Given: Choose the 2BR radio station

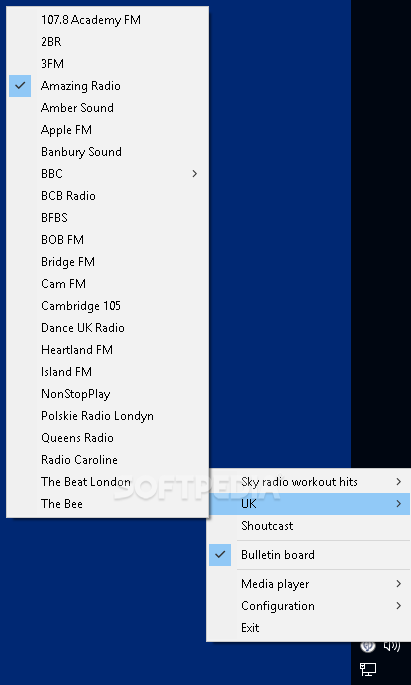Looking at the screenshot, I should [107, 42].
